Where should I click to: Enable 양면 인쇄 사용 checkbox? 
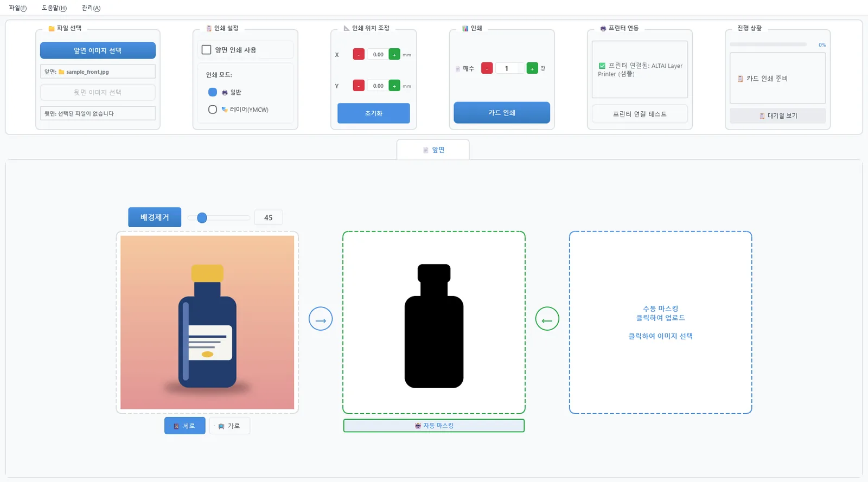[206, 50]
